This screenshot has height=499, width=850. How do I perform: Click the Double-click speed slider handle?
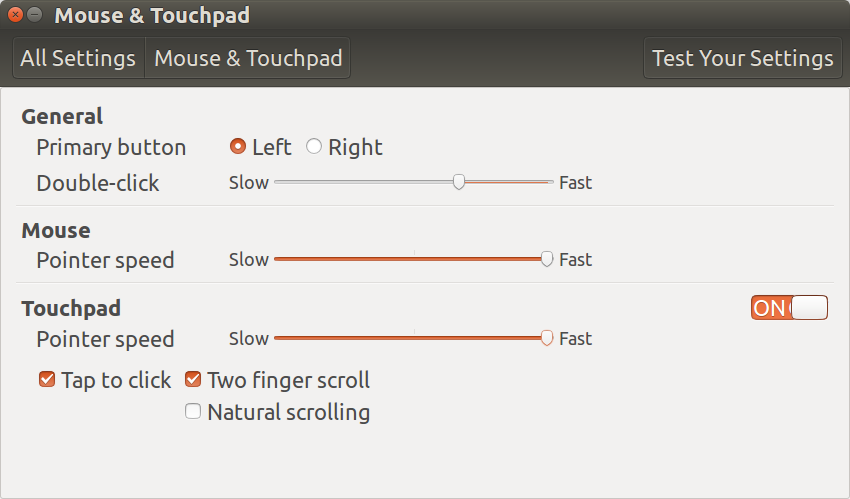point(459,182)
